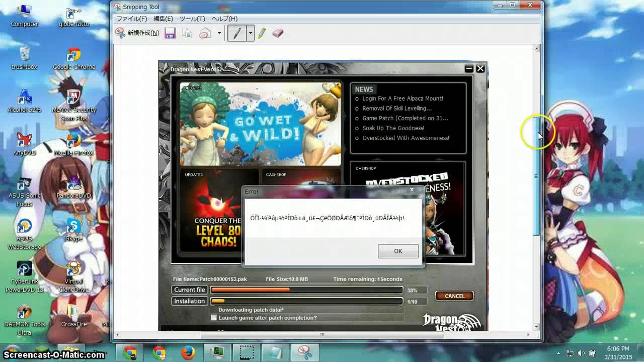Image resolution: width=644 pixels, height=362 pixels.
Task: Select the Virtual CloneDrive sheep icon
Action: [74, 277]
